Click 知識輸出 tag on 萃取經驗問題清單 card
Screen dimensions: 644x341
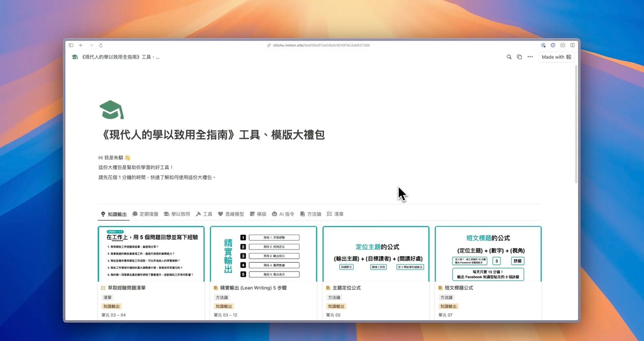111,307
